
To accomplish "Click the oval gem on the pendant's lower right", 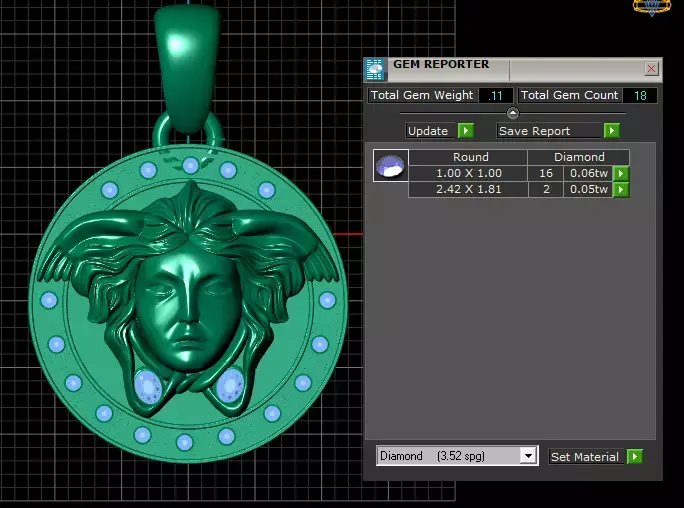I will (x=230, y=385).
